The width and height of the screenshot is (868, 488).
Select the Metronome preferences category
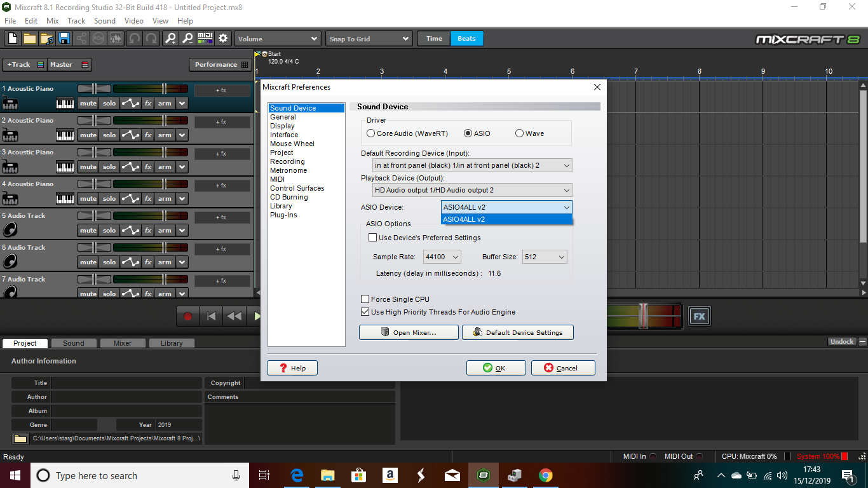[x=288, y=170]
